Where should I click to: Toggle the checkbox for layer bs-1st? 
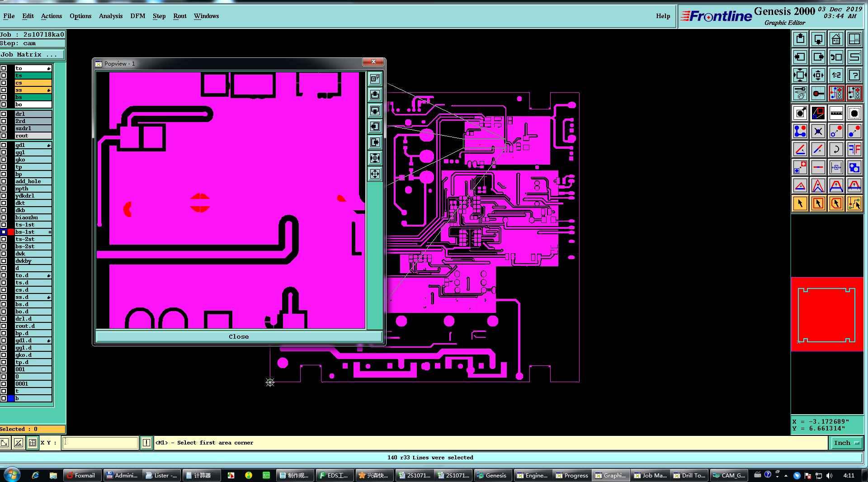4,232
